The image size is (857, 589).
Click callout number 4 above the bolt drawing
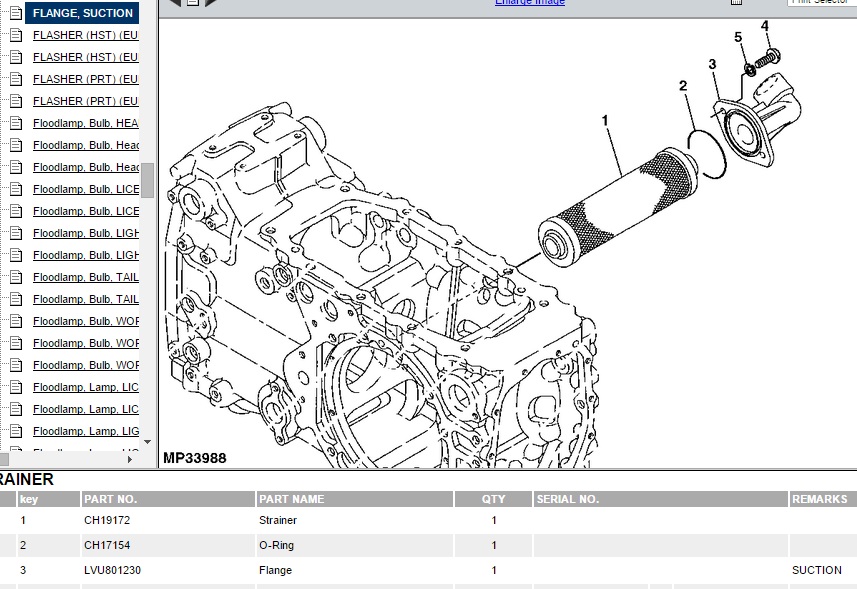[765, 26]
